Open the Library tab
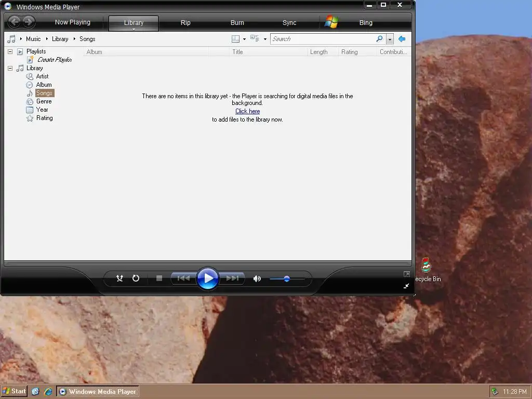This screenshot has width=532, height=399. coord(134,22)
